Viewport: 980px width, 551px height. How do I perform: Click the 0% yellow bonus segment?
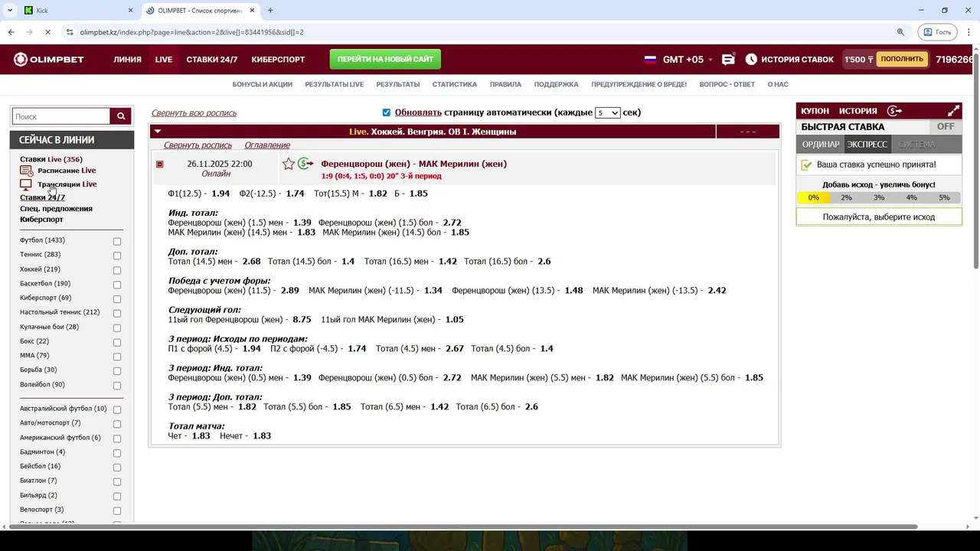coord(814,197)
